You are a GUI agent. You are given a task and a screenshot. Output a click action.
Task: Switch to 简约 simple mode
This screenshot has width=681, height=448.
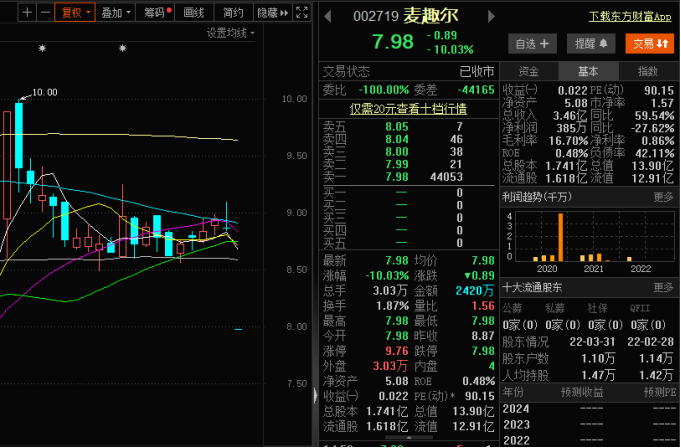pos(233,13)
